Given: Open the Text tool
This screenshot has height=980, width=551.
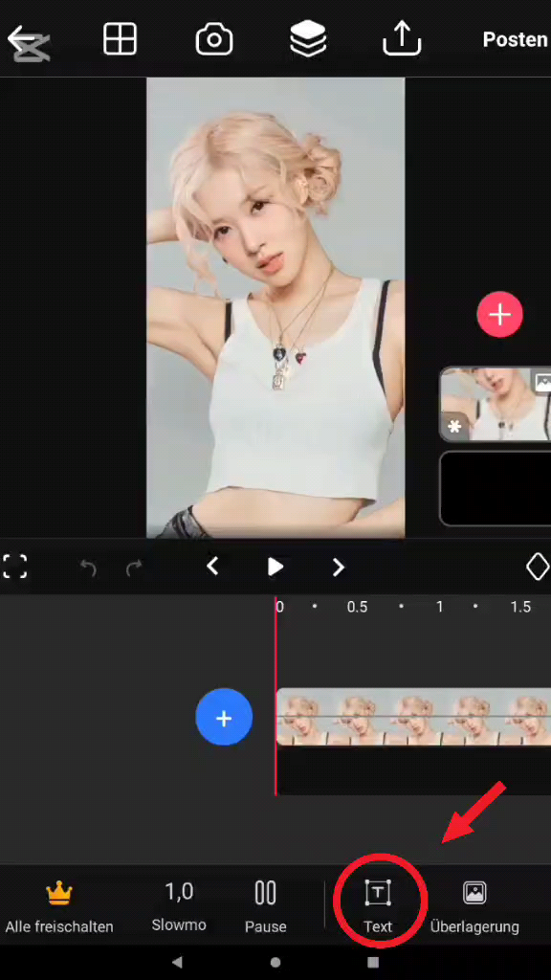Looking at the screenshot, I should point(378,907).
